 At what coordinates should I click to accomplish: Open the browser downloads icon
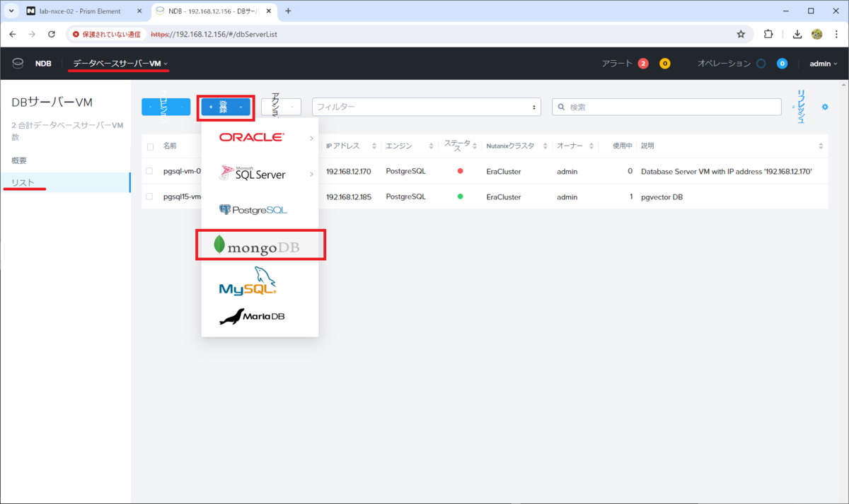pyautogui.click(x=797, y=34)
